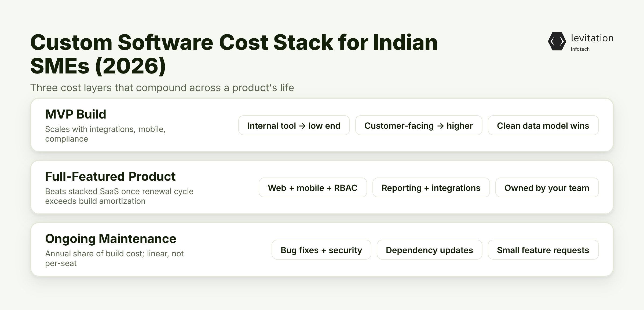Click the 'Dependency updates' chip
Image resolution: width=644 pixels, height=310 pixels.
point(429,250)
